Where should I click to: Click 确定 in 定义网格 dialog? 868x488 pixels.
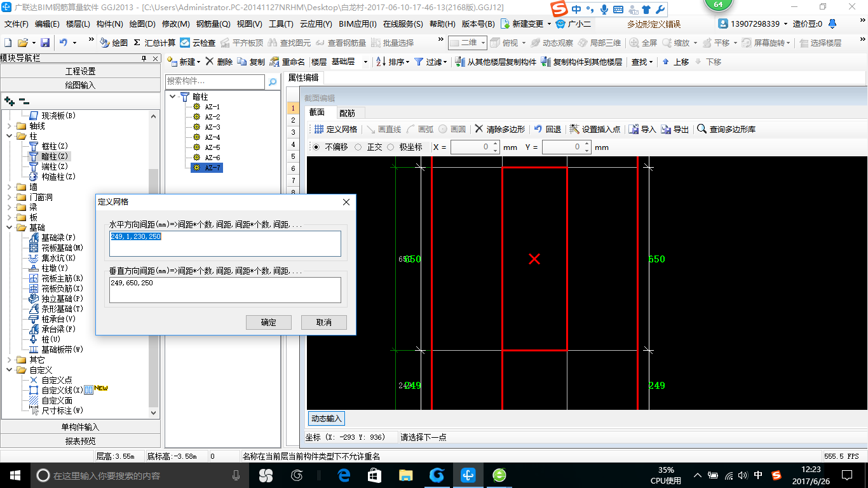[x=269, y=322]
